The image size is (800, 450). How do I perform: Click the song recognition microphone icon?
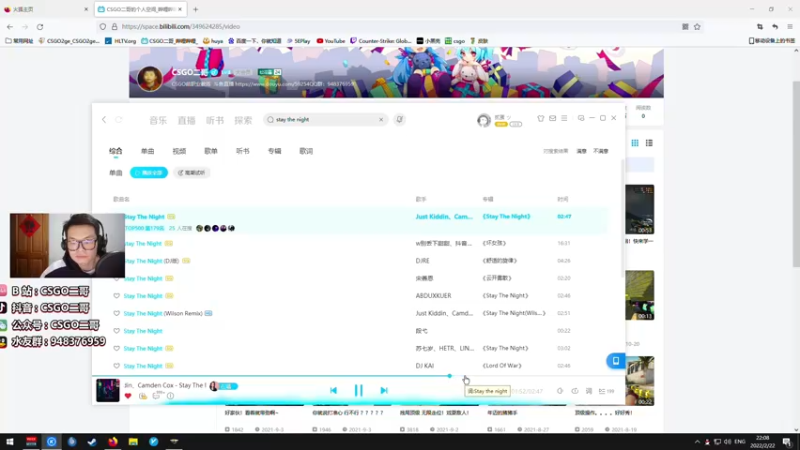[399, 119]
